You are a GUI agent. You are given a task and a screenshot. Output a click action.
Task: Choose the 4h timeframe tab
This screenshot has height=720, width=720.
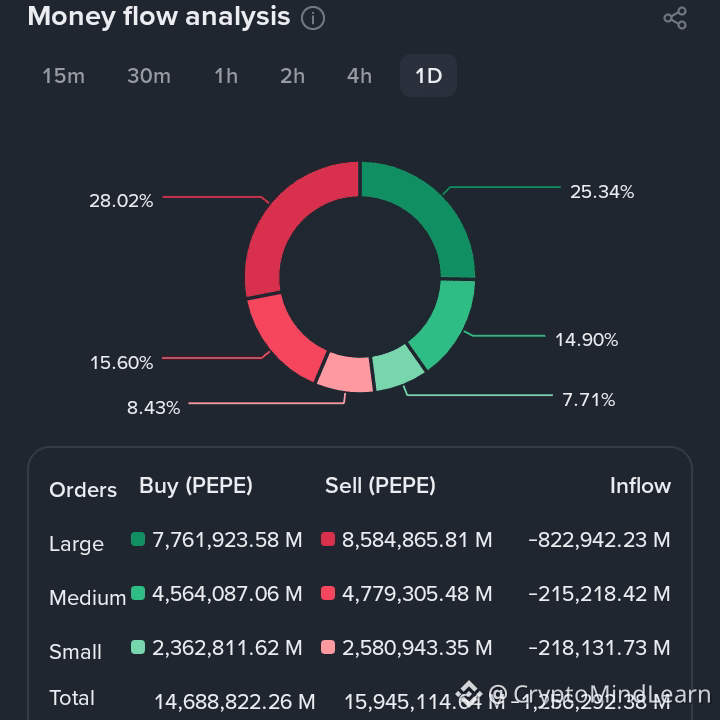tap(359, 76)
